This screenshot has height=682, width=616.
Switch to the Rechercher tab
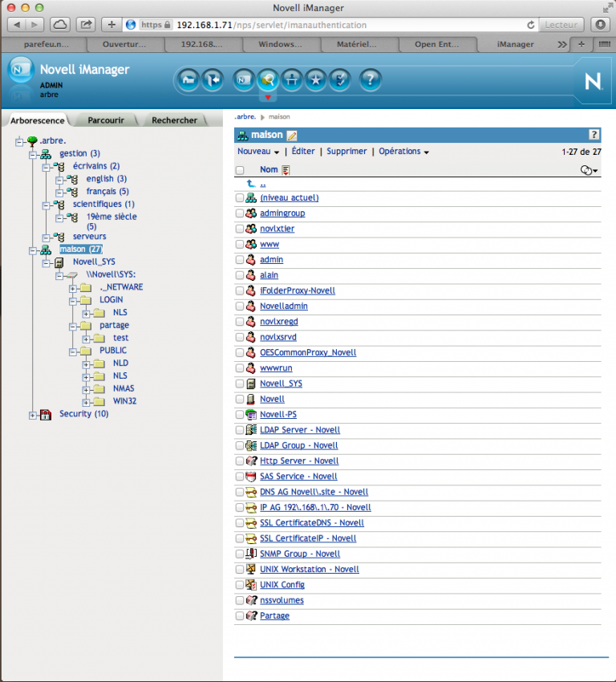click(174, 120)
